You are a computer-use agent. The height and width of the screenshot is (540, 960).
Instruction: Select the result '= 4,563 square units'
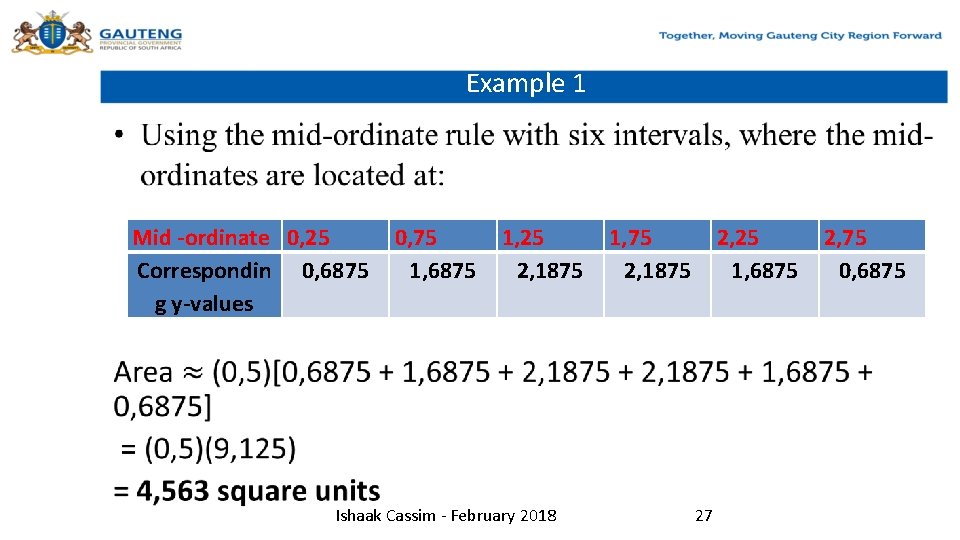tap(247, 491)
